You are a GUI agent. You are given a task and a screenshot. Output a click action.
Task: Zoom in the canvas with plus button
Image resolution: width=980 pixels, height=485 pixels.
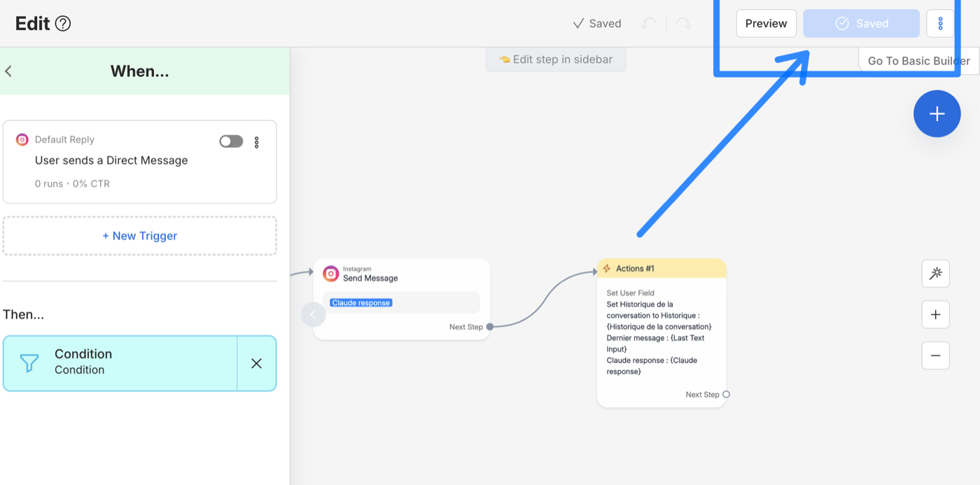click(935, 314)
